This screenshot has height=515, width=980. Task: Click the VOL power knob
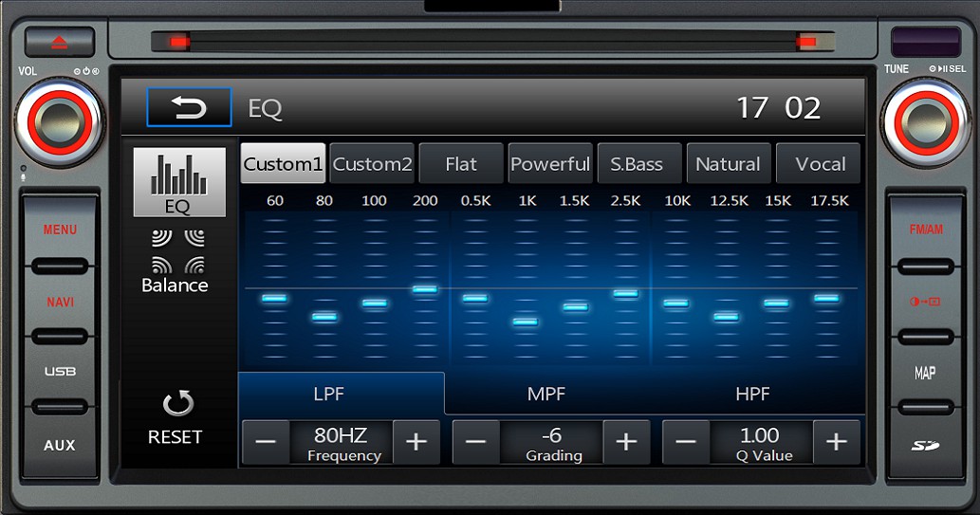pos(60,122)
